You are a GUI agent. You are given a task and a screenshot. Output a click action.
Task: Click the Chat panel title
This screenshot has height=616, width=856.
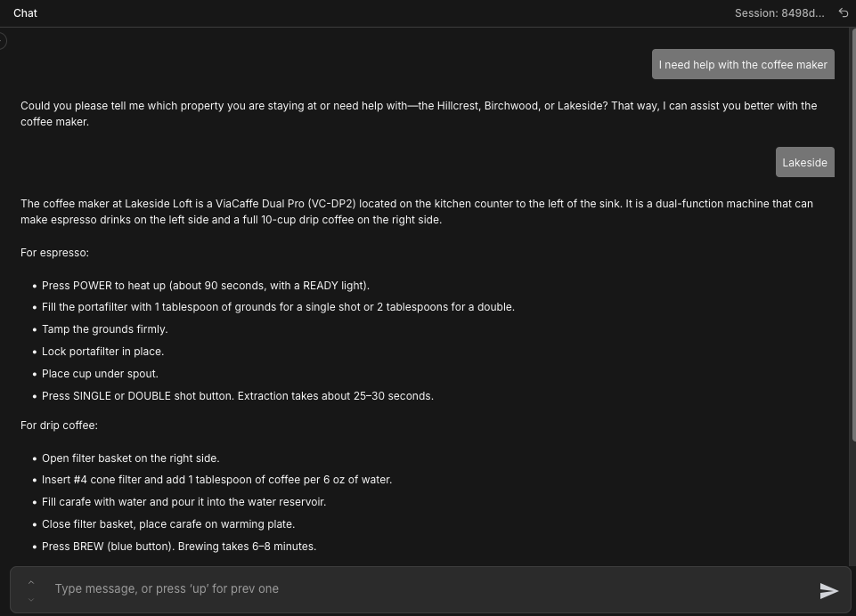click(25, 13)
